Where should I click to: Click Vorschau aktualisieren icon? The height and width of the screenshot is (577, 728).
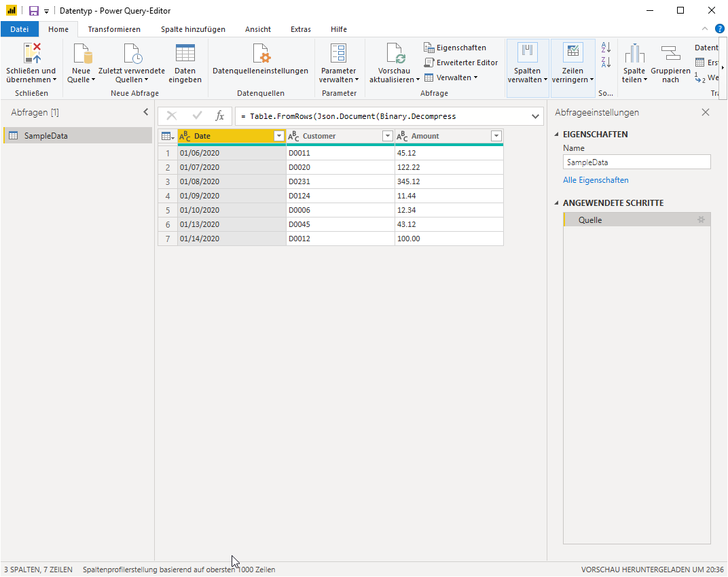(x=396, y=53)
